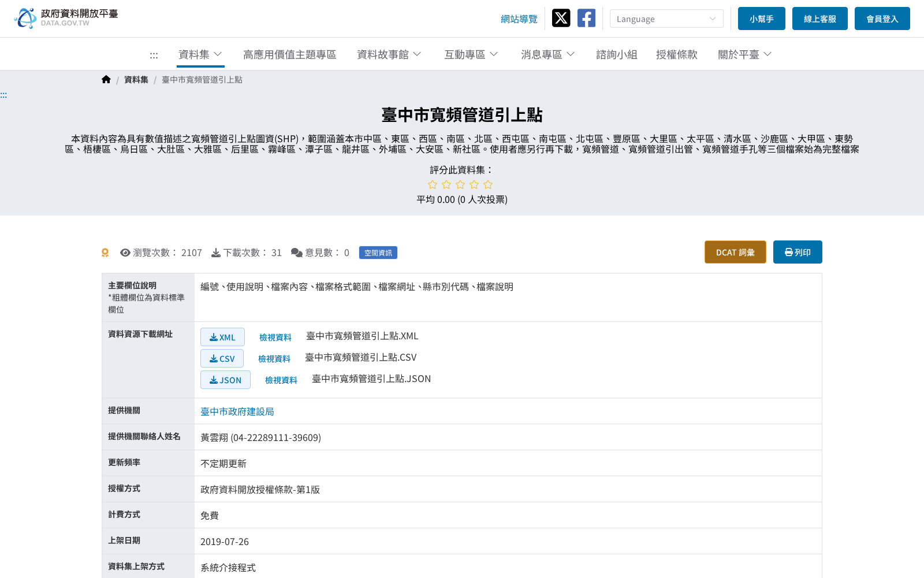Click the 列印 print button
Image resolution: width=924 pixels, height=578 pixels.
[x=798, y=252]
